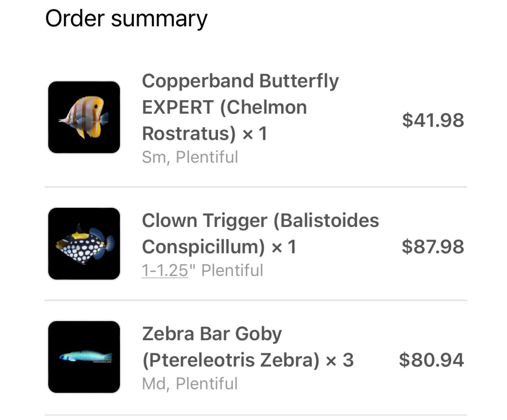Tap the underlined 1-1.25 size link
This screenshot has width=507, height=420.
pyautogui.click(x=165, y=270)
